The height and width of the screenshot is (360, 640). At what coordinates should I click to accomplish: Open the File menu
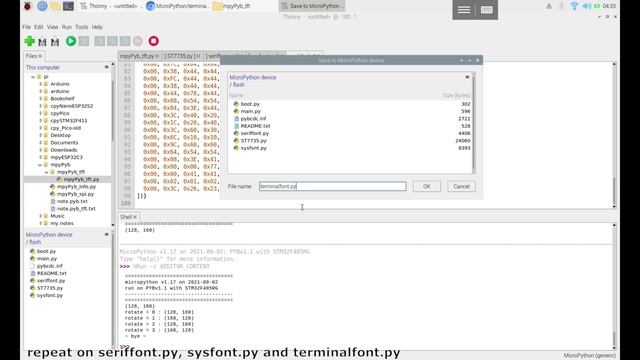27,27
